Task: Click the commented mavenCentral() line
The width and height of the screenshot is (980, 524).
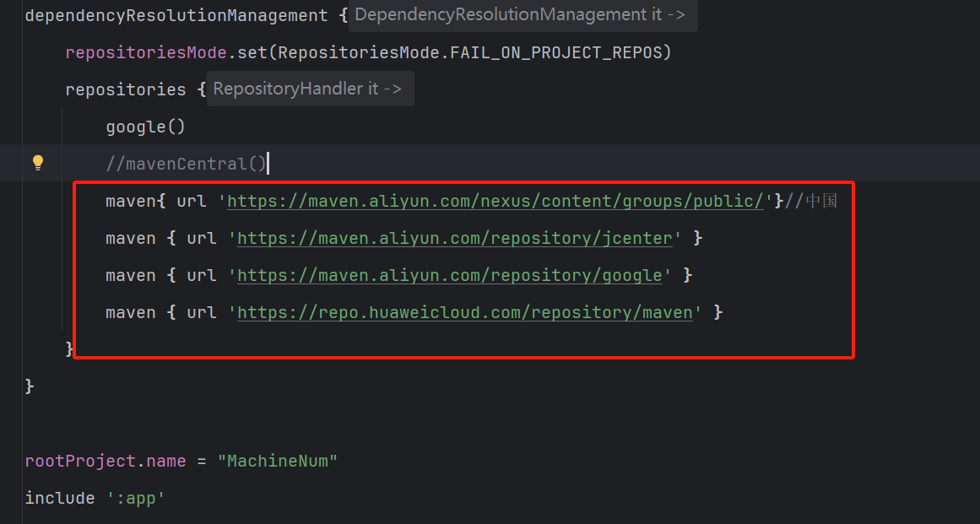Action: 184,163
